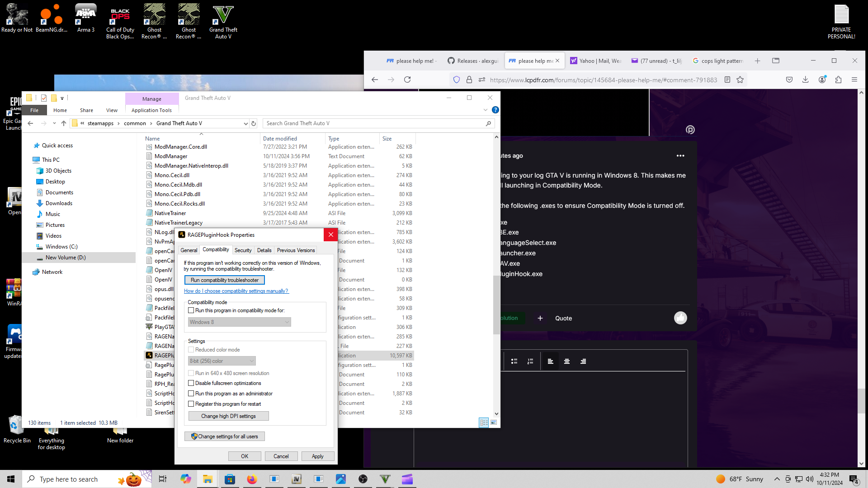Switch to the Security tab

tap(243, 250)
